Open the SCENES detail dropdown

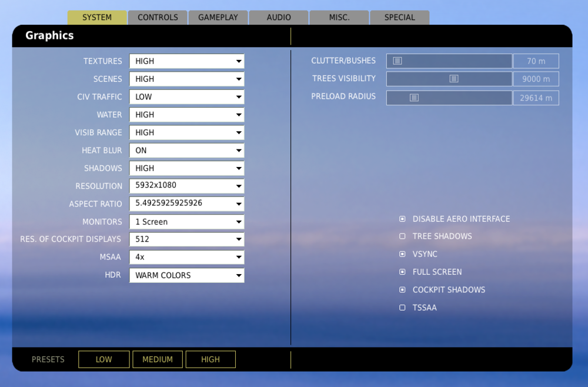tap(186, 79)
